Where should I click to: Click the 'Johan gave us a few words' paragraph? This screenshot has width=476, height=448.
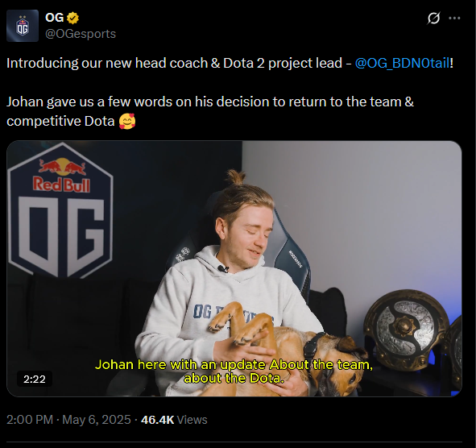tap(209, 111)
